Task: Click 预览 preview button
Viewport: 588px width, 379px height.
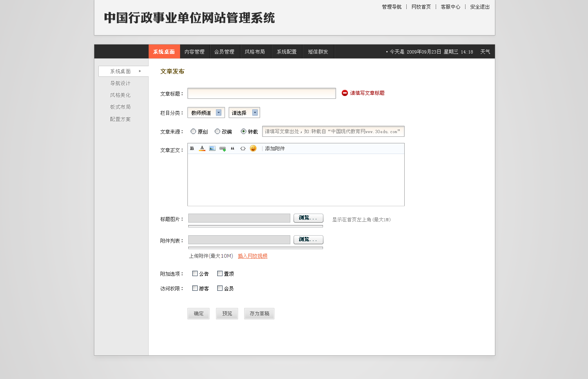Action: 227,314
